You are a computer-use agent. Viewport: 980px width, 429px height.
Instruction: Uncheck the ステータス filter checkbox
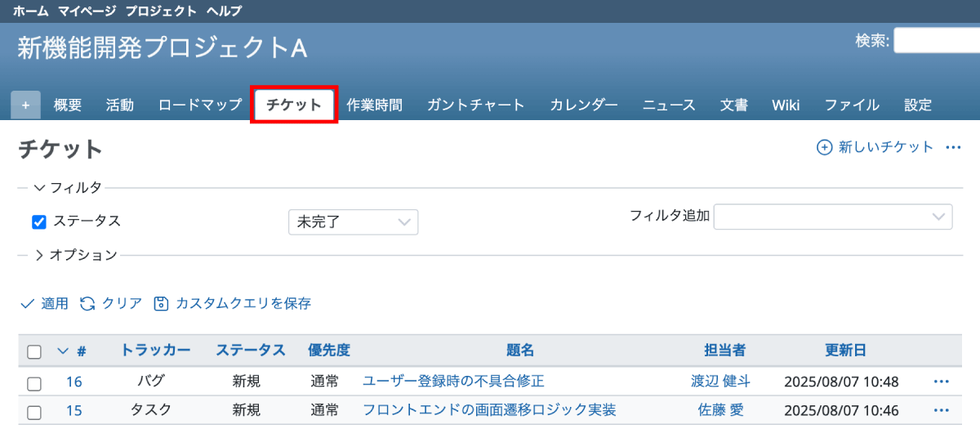[x=38, y=221]
